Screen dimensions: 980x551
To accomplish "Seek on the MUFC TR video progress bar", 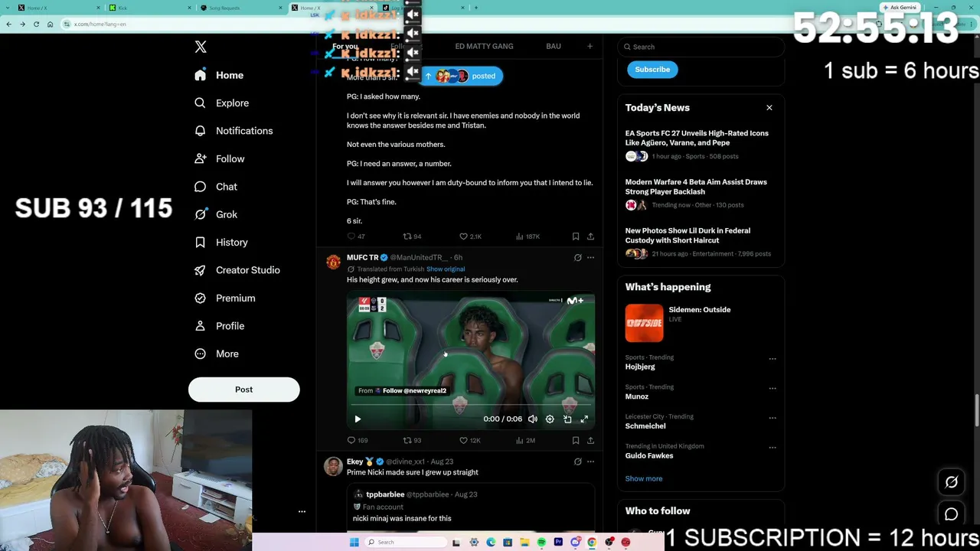I will (x=471, y=406).
